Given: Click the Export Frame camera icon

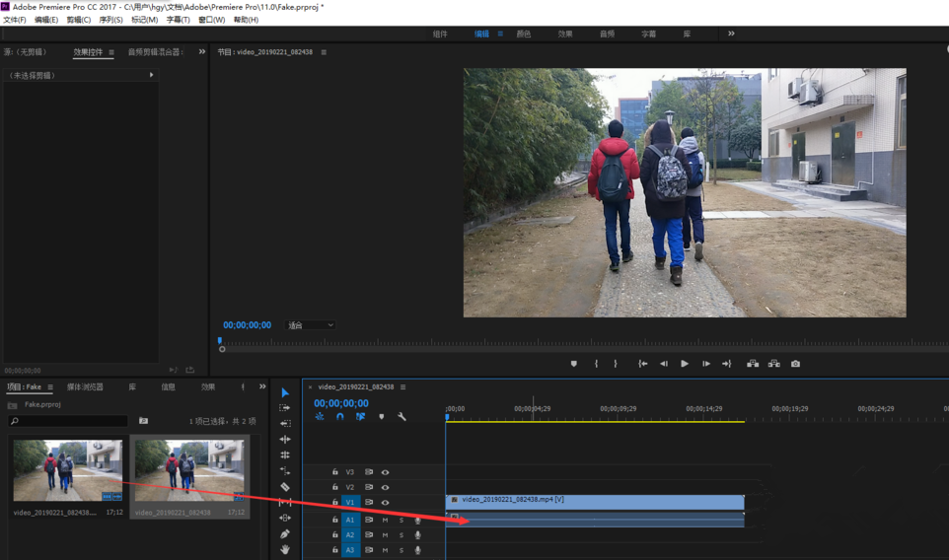Looking at the screenshot, I should click(795, 364).
